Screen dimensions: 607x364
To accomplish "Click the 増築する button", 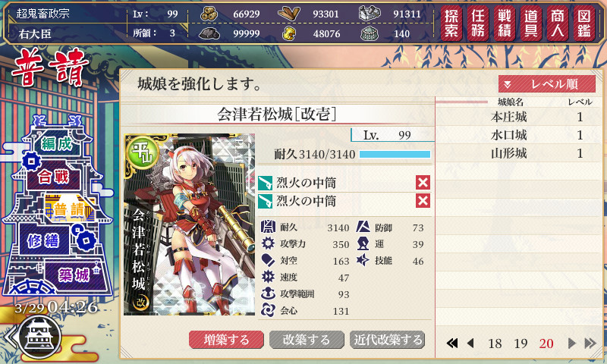I will point(226,340).
